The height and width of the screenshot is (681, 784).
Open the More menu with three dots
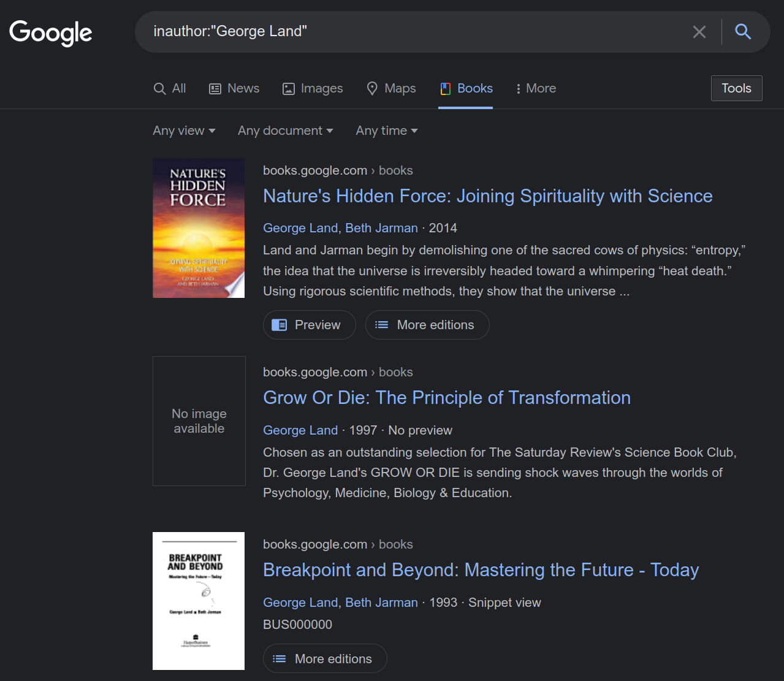pyautogui.click(x=536, y=88)
